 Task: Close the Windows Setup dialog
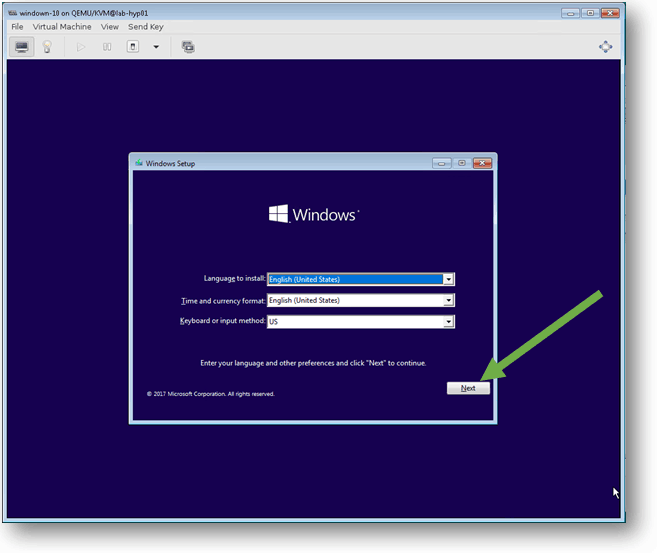pyautogui.click(x=482, y=163)
